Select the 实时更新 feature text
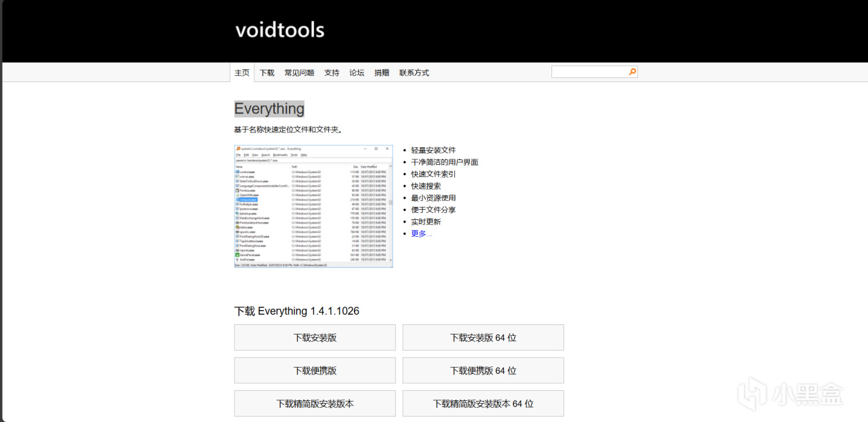Viewport: 868px width, 422px height. pos(426,221)
